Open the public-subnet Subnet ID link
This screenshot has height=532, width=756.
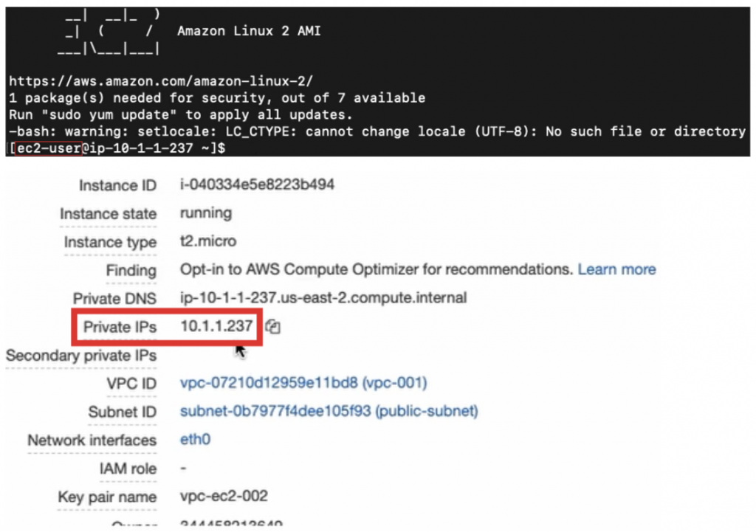coord(329,411)
